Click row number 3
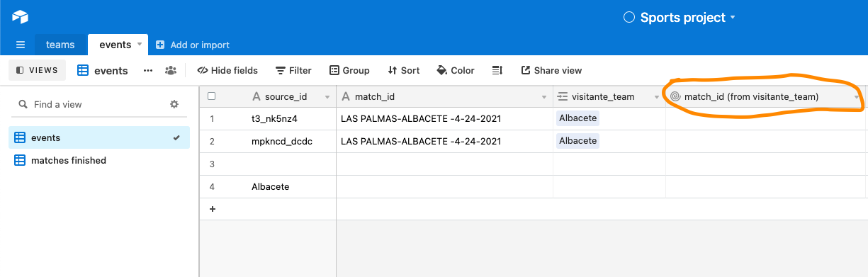This screenshot has height=277, width=868. (212, 164)
